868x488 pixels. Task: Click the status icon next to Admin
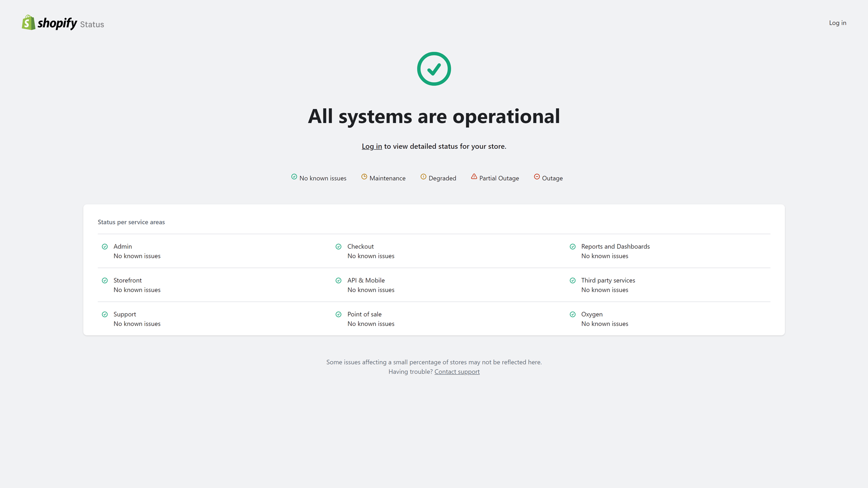105,247
